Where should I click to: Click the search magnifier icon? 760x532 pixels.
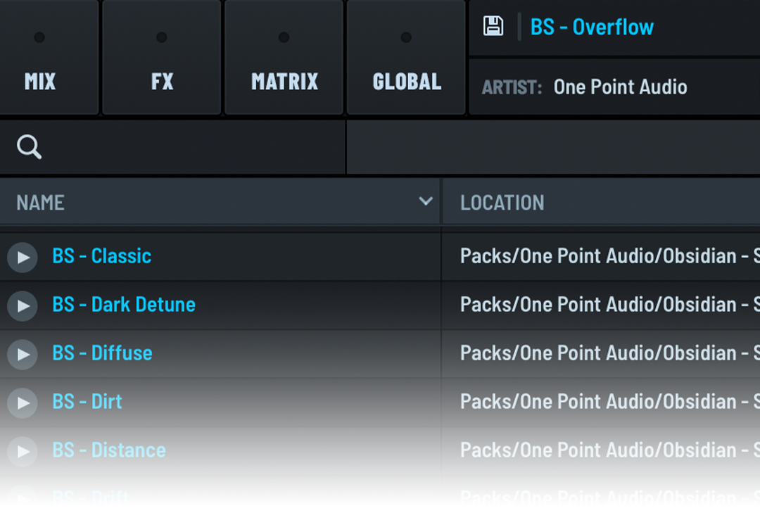point(30,148)
